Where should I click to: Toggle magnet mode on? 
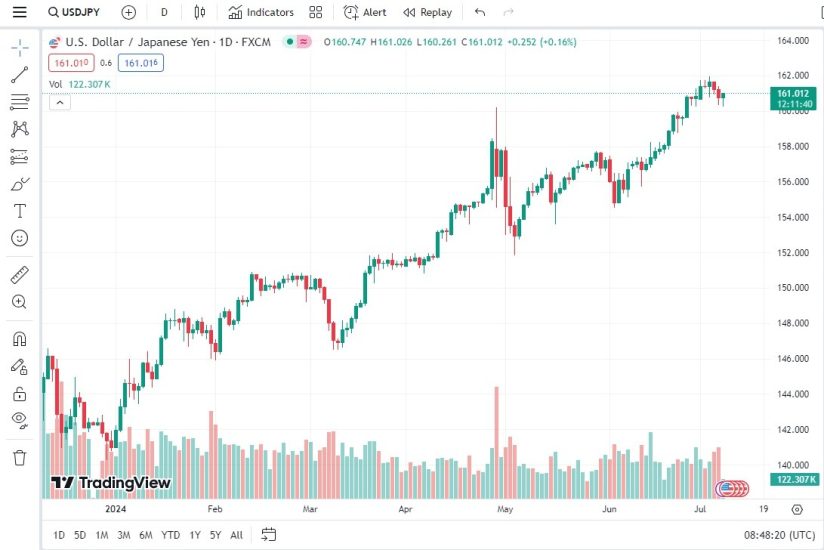19,339
